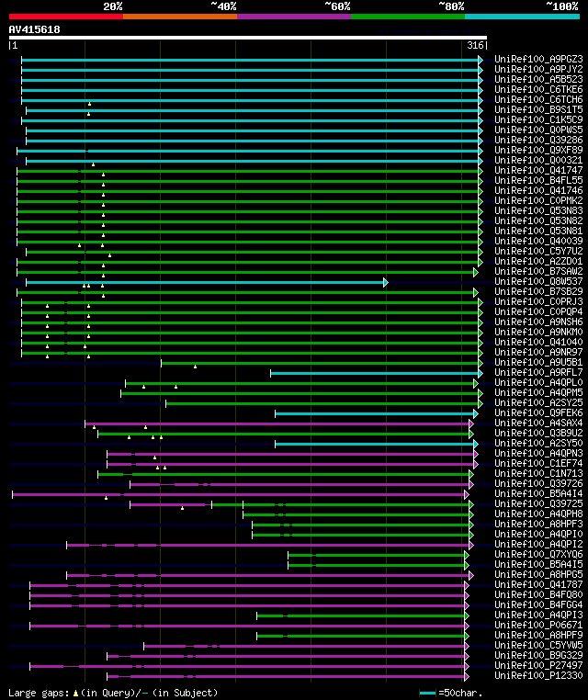Image resolution: width=588 pixels, height=700 pixels.
Task: Select the UniRef100_C1EF74 label
Action: [538, 463]
